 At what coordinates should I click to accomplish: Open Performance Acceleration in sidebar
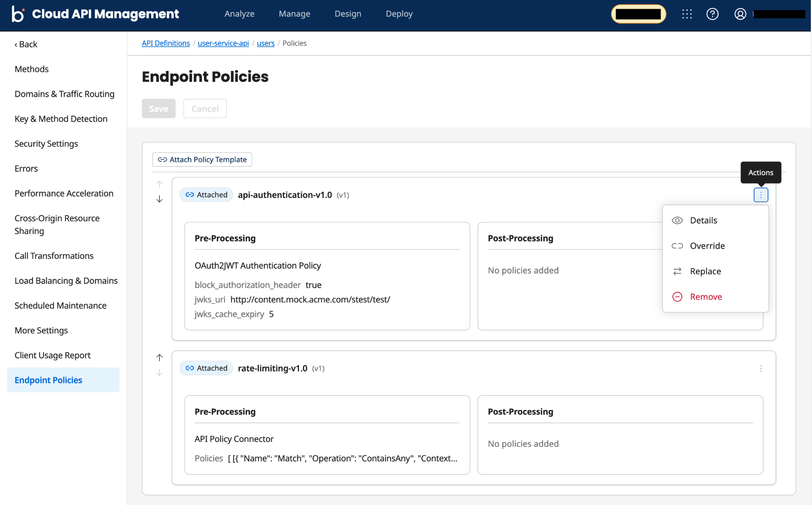pyautogui.click(x=63, y=193)
